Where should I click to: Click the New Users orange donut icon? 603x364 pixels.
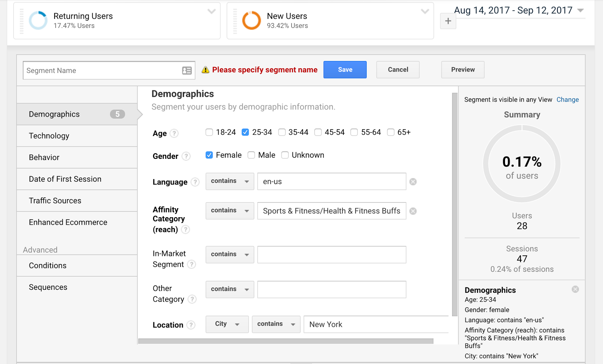pyautogui.click(x=251, y=20)
